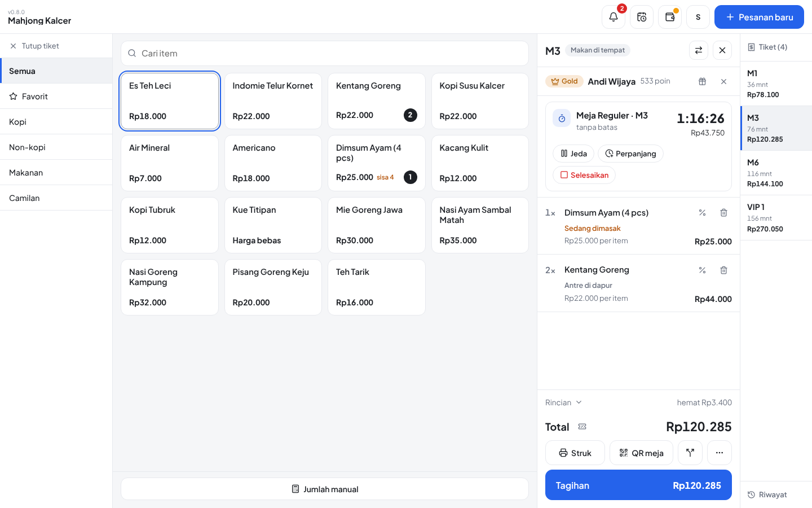Click the split bill icon button

click(690, 453)
